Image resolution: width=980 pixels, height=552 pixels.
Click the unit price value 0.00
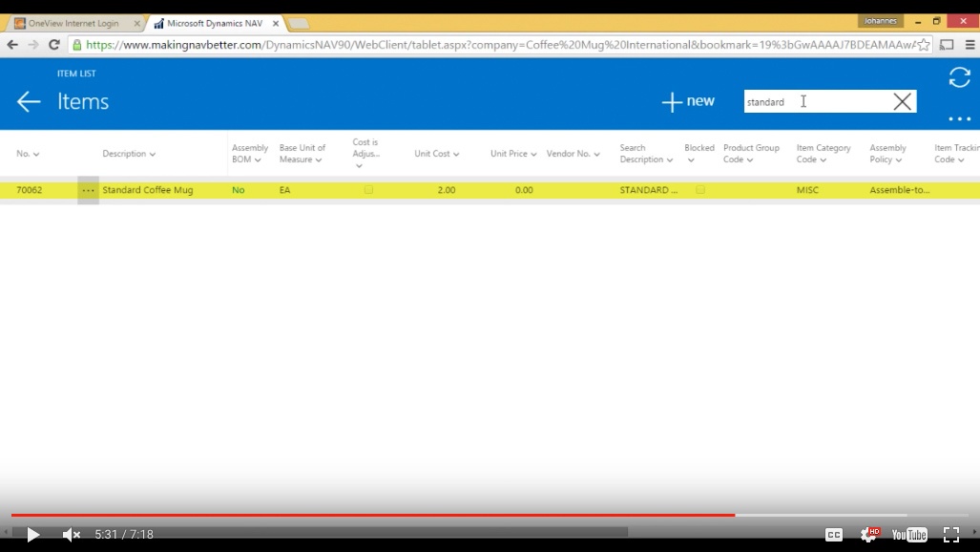pos(524,190)
